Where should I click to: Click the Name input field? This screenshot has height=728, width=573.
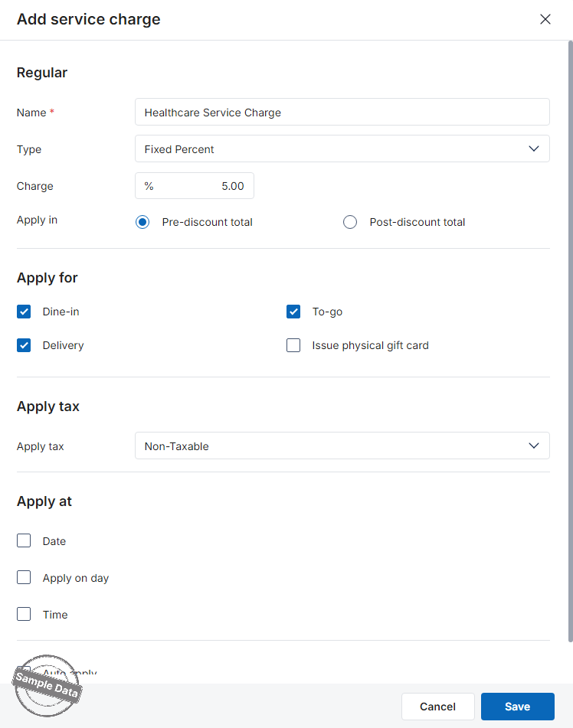[342, 113]
